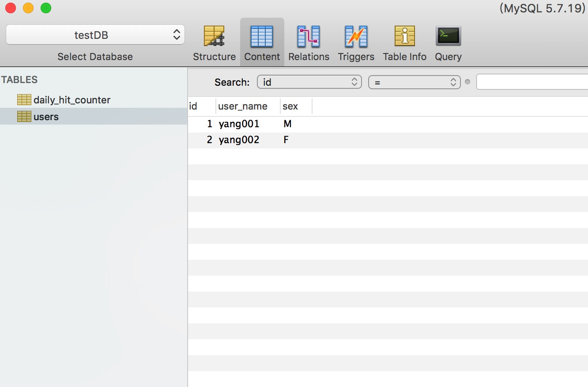Minimize the window with yellow button
Image resolution: width=588 pixels, height=387 pixels.
(x=28, y=8)
